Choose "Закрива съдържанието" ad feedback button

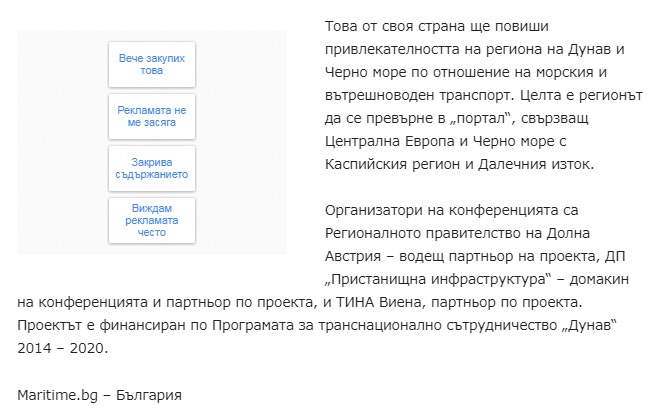click(152, 167)
